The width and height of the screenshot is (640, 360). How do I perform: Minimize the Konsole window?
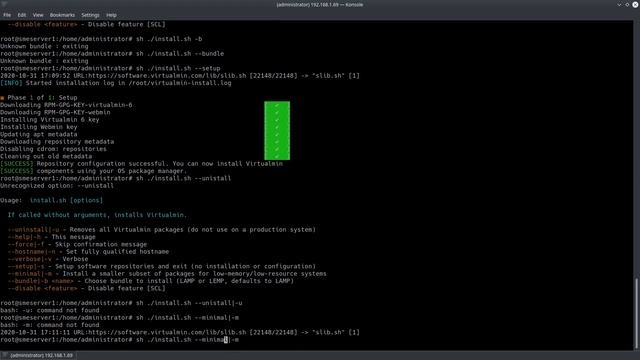619,5
